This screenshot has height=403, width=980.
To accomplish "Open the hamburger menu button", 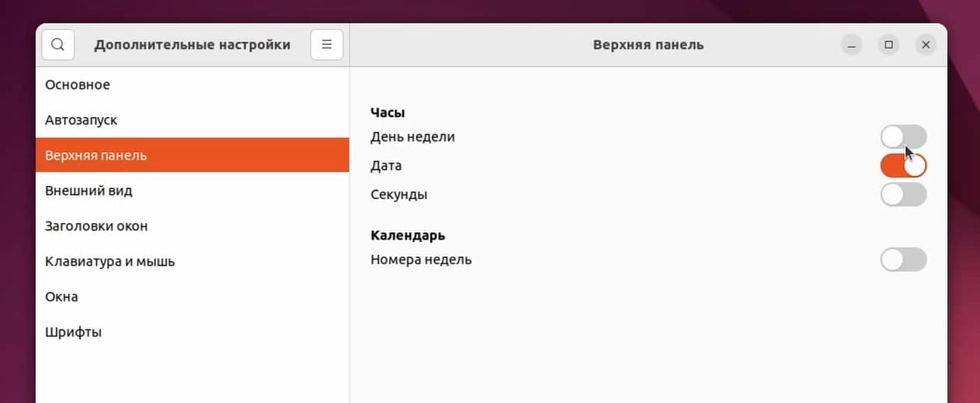I will 326,45.
